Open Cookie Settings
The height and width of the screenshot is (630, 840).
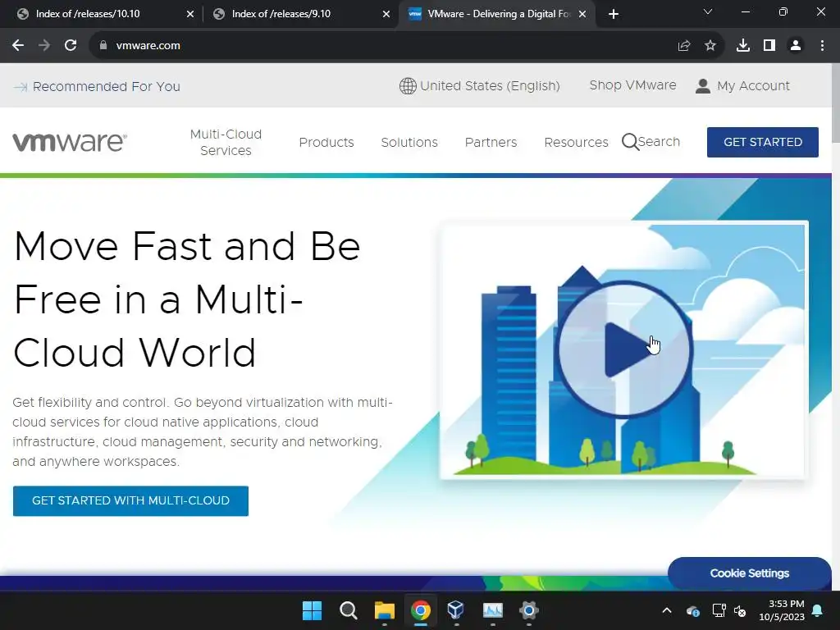tap(749, 573)
